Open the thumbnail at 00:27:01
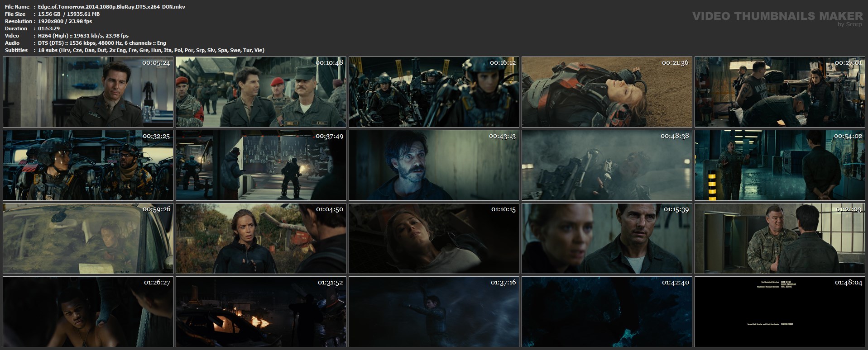Image resolution: width=868 pixels, height=350 pixels. (x=780, y=92)
